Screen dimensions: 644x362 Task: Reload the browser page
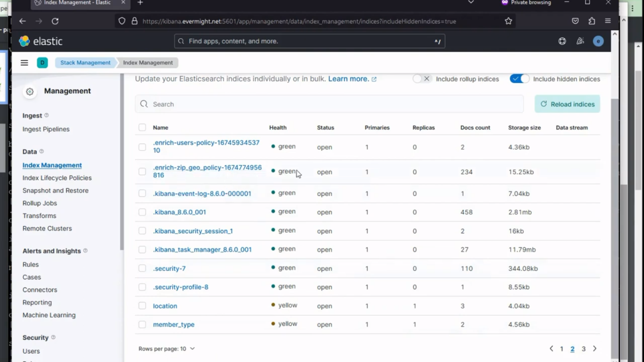click(55, 21)
